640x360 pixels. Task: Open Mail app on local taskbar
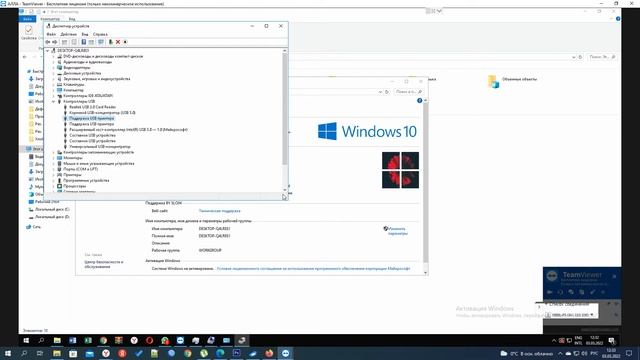[89, 353]
